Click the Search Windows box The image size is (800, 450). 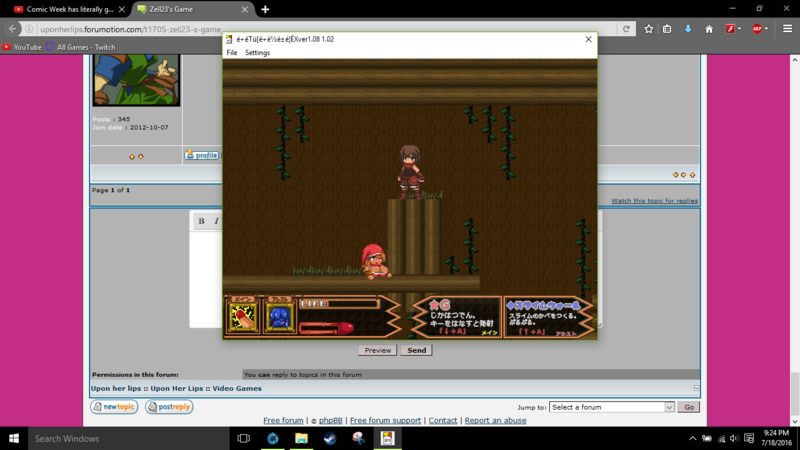[129, 438]
